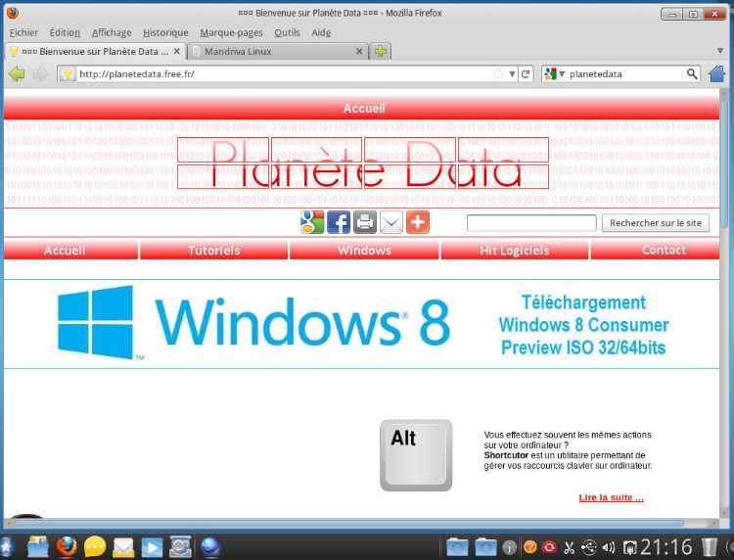Click the greyed-out forward arrow button
This screenshot has width=734, height=560.
(41, 73)
